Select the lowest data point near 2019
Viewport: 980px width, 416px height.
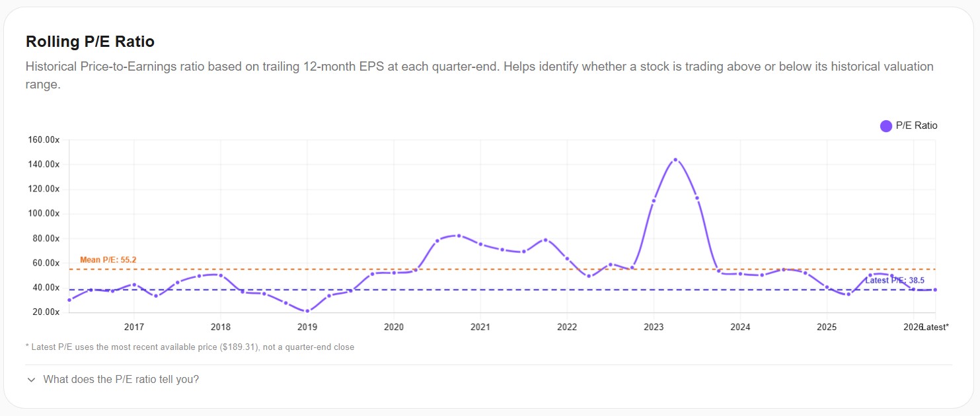click(x=306, y=310)
